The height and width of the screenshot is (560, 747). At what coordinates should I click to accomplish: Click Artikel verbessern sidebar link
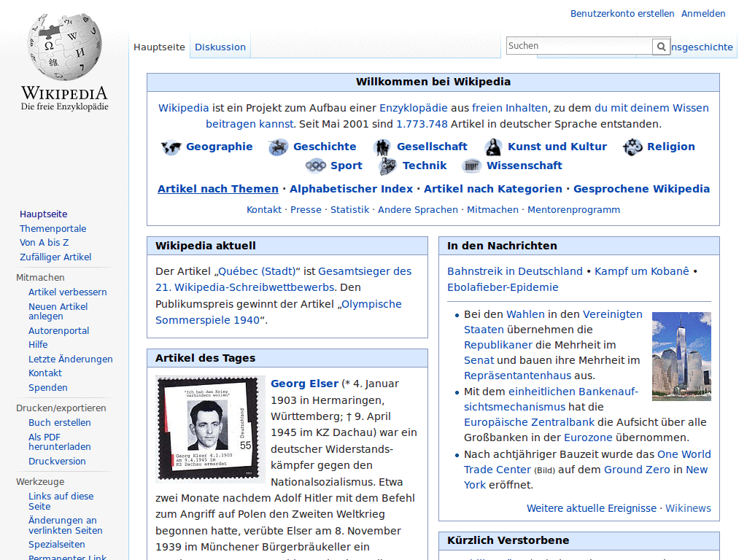point(68,292)
